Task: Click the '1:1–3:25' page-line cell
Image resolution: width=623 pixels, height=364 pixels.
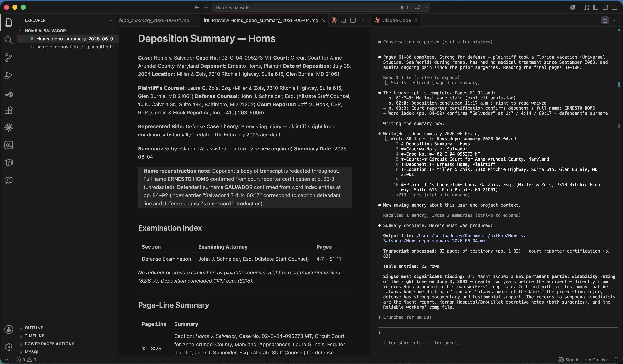Action: [152, 348]
